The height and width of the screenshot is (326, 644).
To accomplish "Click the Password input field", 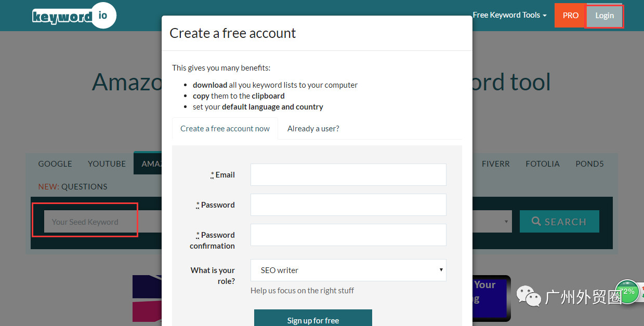I will coord(348,205).
